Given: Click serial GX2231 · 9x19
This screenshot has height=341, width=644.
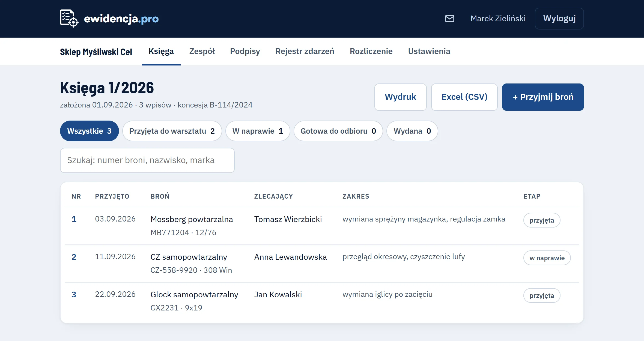Looking at the screenshot, I should tap(176, 308).
